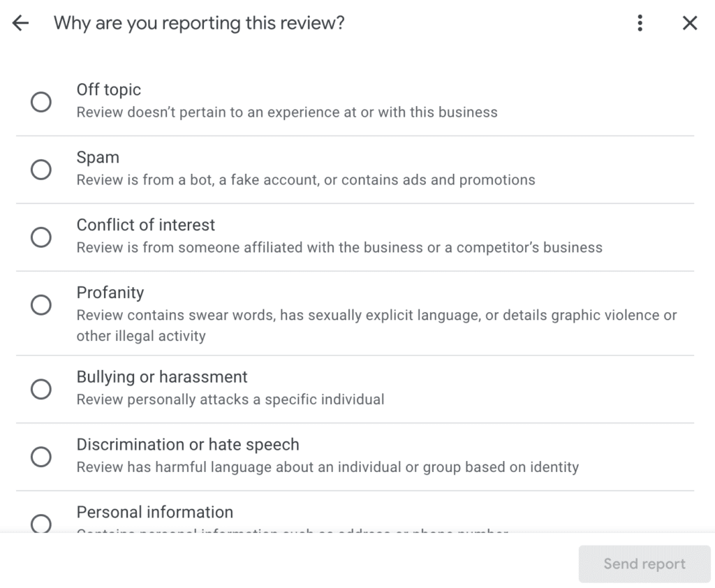This screenshot has height=588, width=715.
Task: Click the 'Off topic' label text
Action: coord(108,90)
